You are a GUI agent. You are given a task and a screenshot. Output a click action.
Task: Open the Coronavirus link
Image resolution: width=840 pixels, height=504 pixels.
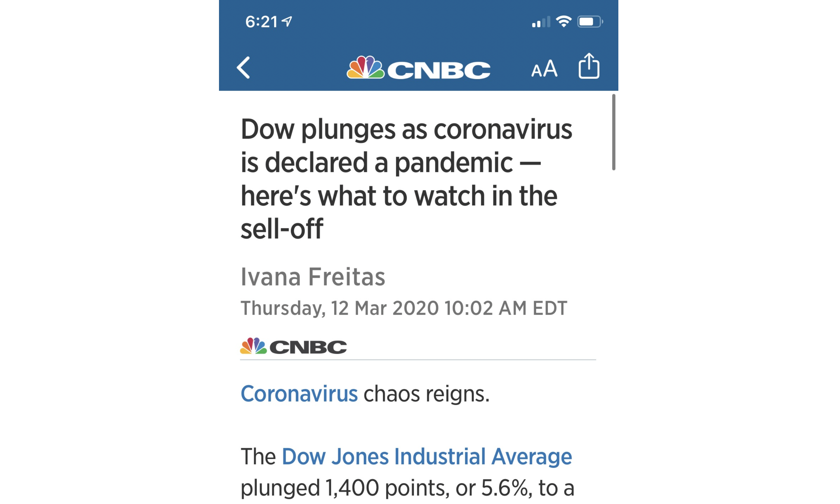[x=299, y=394]
